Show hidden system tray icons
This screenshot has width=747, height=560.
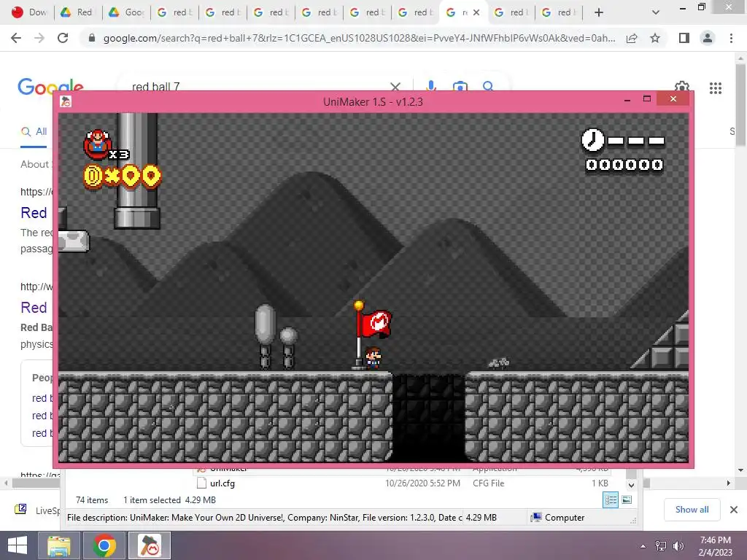(x=643, y=546)
